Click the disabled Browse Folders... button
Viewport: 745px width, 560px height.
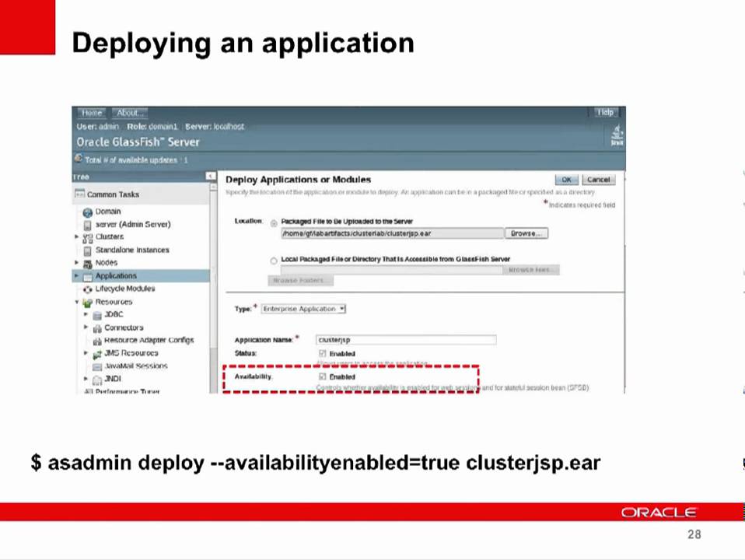(x=300, y=281)
